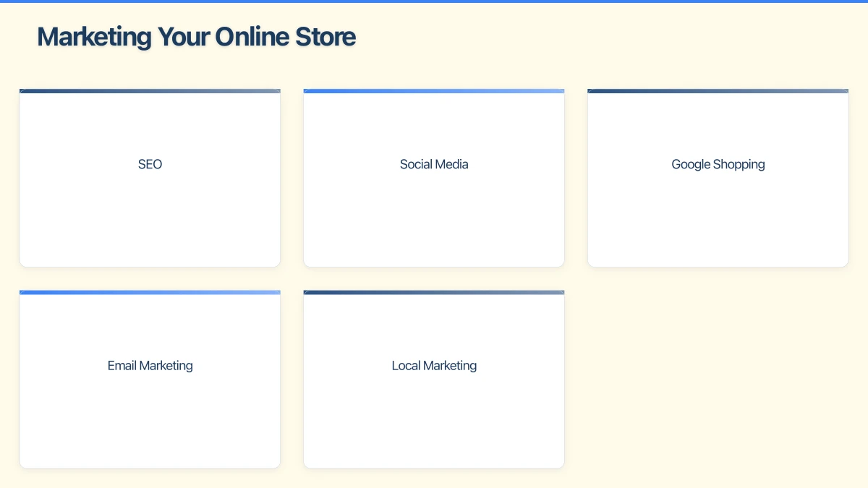This screenshot has height=488, width=868.
Task: Click the blue bar at top of page
Action: pos(434,1)
